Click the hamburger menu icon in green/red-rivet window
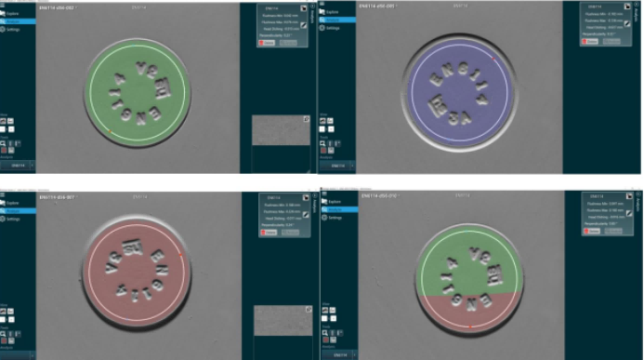This screenshot has width=644, height=360. coord(324,193)
